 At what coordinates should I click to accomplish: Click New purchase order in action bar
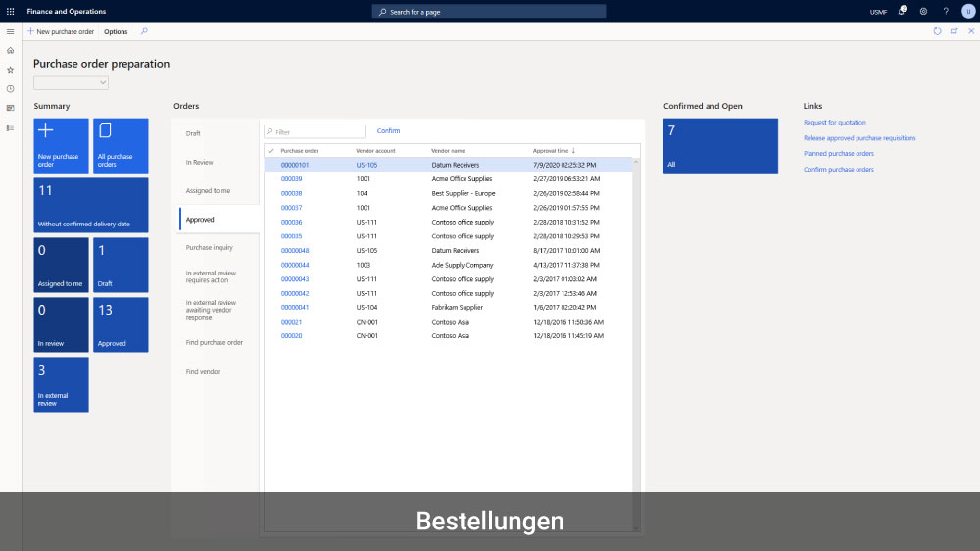coord(61,32)
